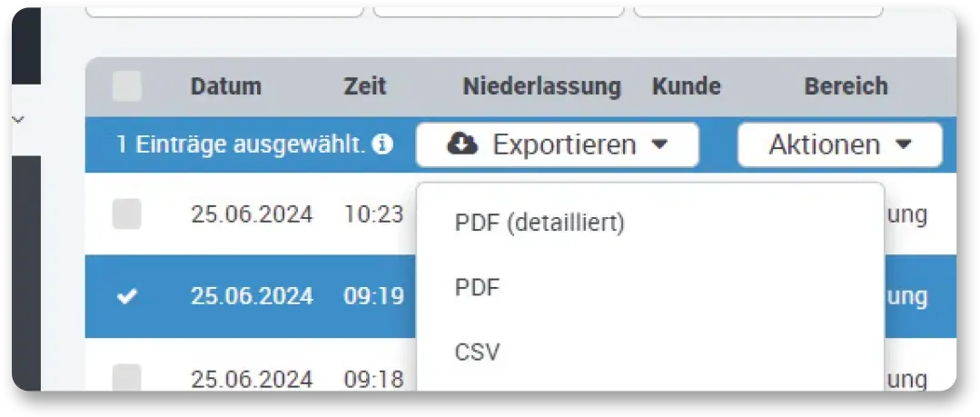This screenshot has width=980, height=417.
Task: Sort by the Bereich column header
Action: click(x=846, y=87)
